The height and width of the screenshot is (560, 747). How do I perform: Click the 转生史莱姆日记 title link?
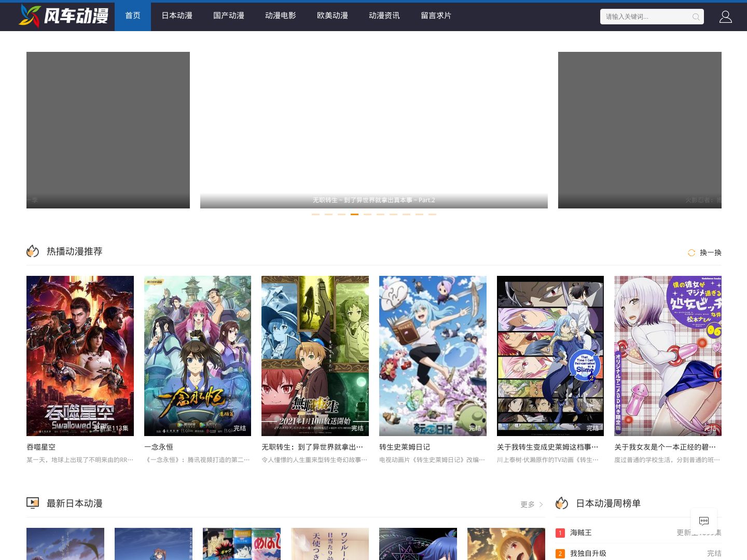click(x=405, y=447)
